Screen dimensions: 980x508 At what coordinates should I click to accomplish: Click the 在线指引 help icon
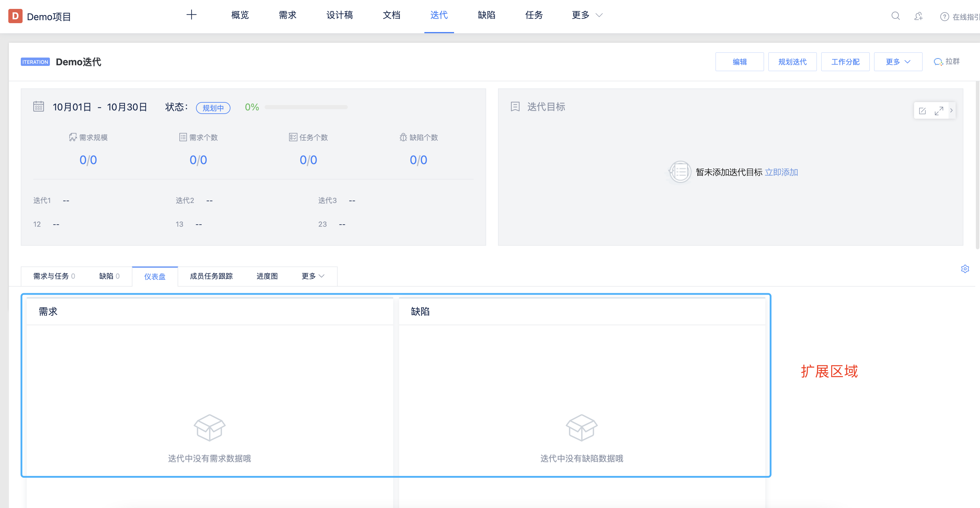tap(944, 17)
